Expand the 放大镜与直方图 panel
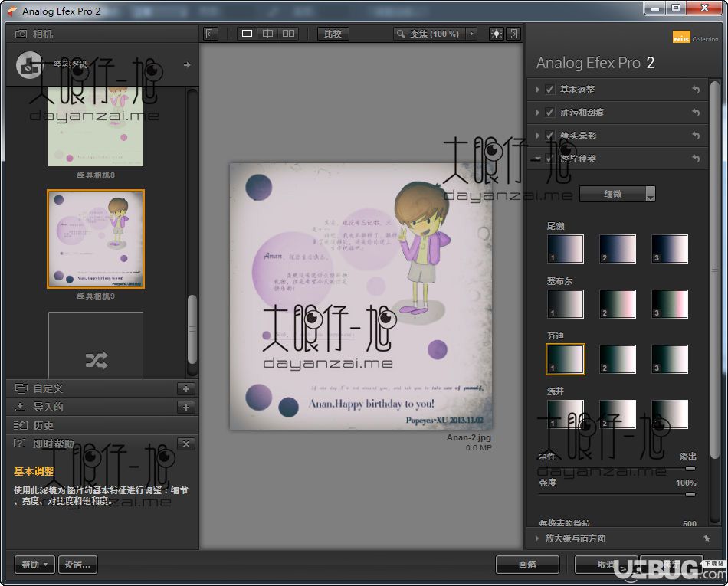This screenshot has height=586, width=728. [x=537, y=539]
